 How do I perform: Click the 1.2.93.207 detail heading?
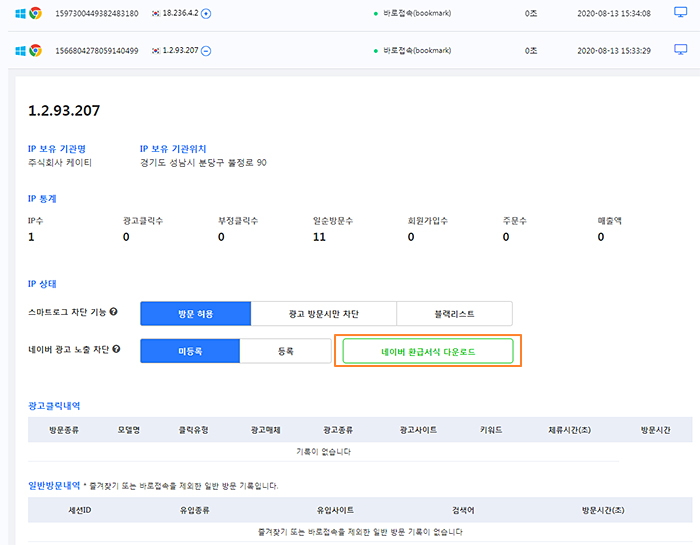click(x=64, y=111)
